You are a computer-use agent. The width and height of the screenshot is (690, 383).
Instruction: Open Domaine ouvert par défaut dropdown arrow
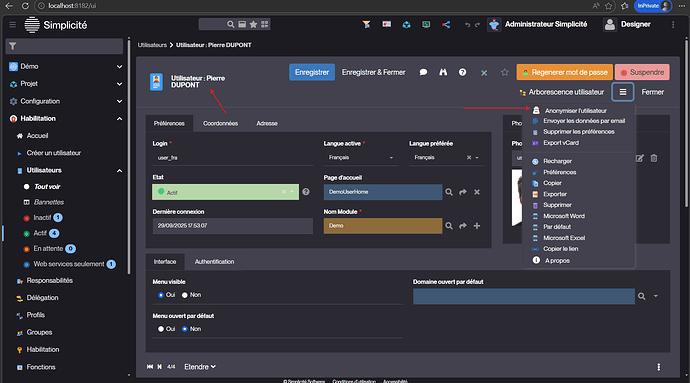(x=656, y=296)
